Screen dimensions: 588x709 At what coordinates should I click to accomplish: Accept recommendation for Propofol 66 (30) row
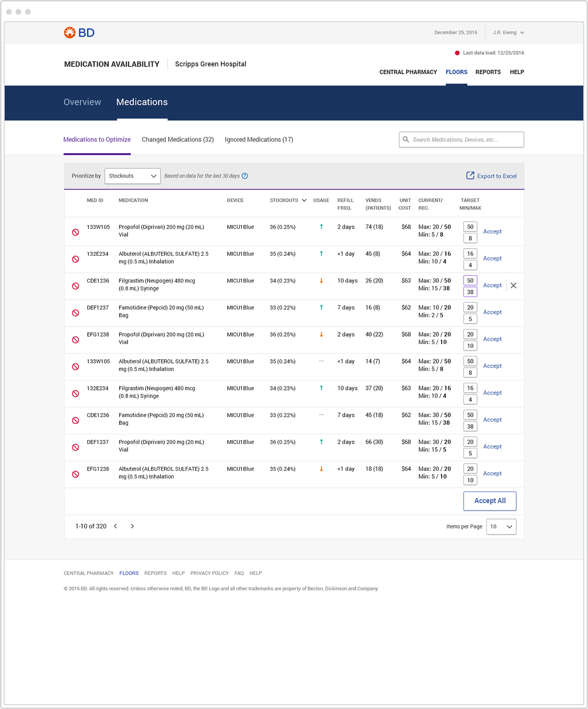[x=492, y=447]
